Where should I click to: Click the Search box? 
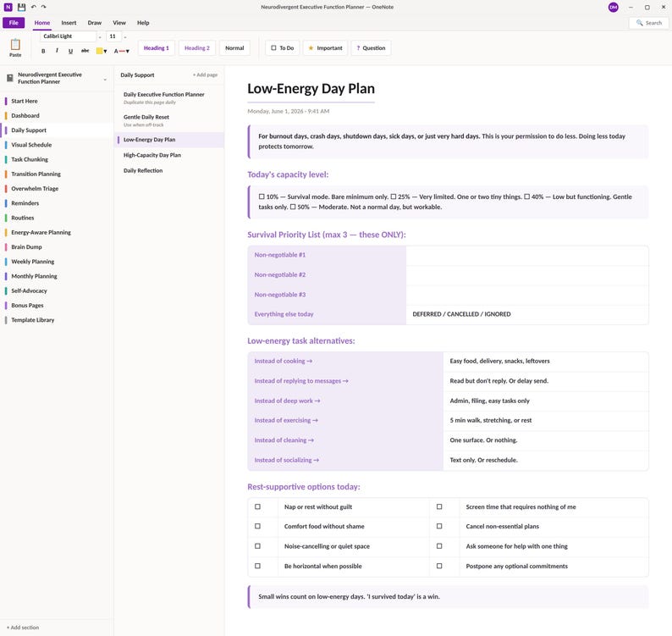click(649, 23)
